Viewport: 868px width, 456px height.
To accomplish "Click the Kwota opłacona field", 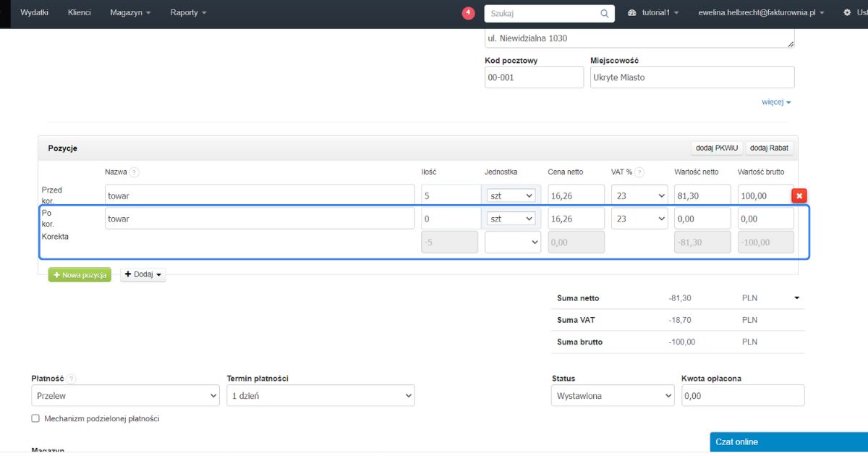I will (743, 395).
